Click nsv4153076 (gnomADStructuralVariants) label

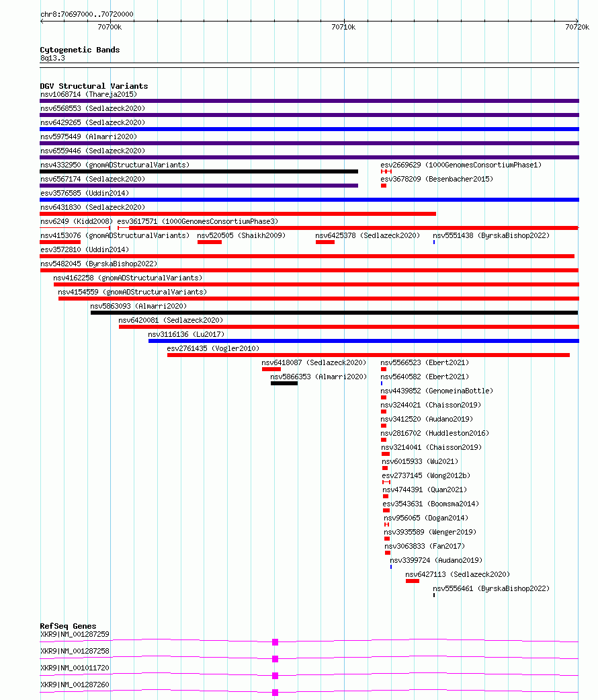[115, 236]
